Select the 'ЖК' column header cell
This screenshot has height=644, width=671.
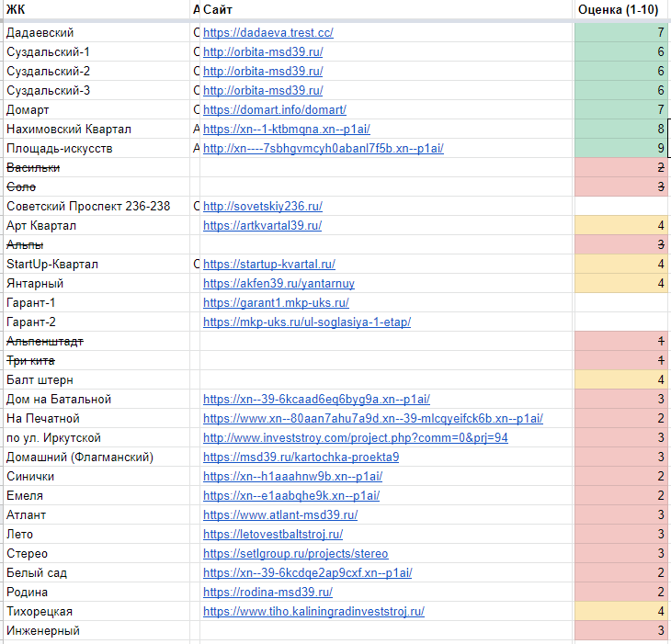[x=92, y=9]
